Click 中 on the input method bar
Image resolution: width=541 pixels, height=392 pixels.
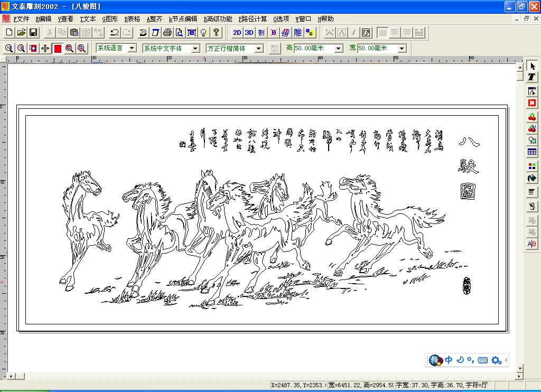click(448, 360)
